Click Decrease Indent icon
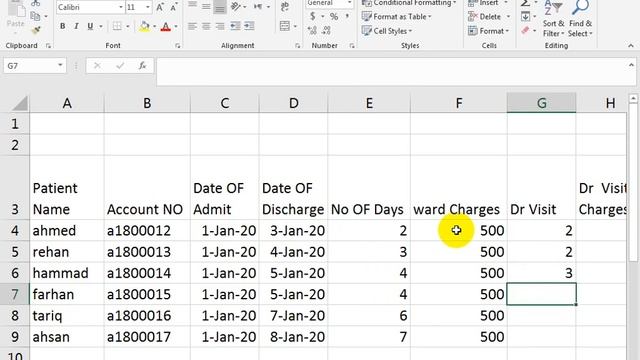640x360 pixels. tap(235, 27)
